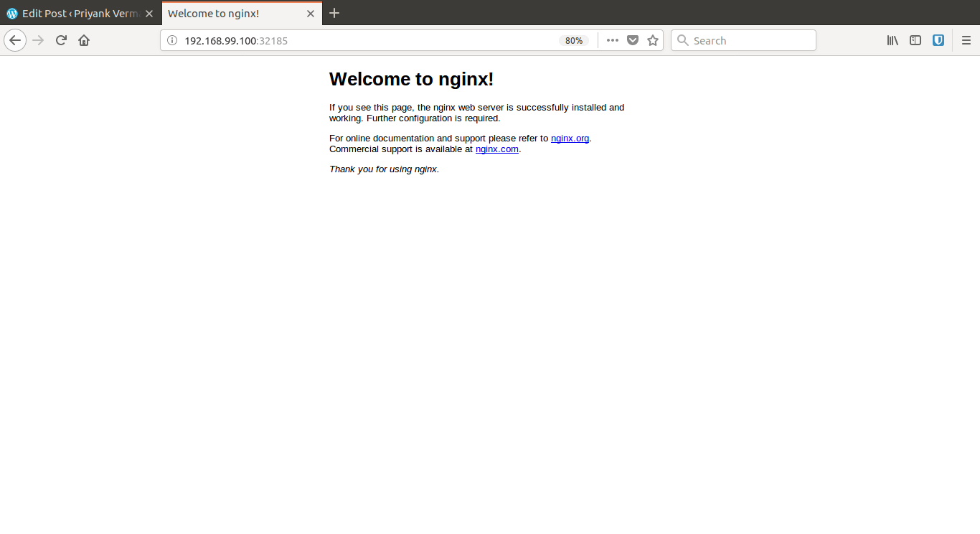Click the forward navigation arrow
Viewport: 980px width, 534px height.
coord(37,40)
